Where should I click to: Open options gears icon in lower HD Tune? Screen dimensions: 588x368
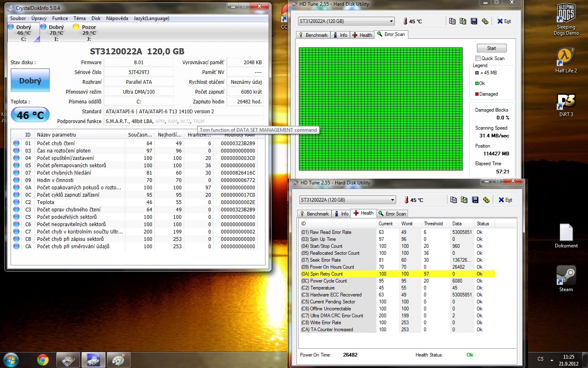pyautogui.click(x=486, y=200)
